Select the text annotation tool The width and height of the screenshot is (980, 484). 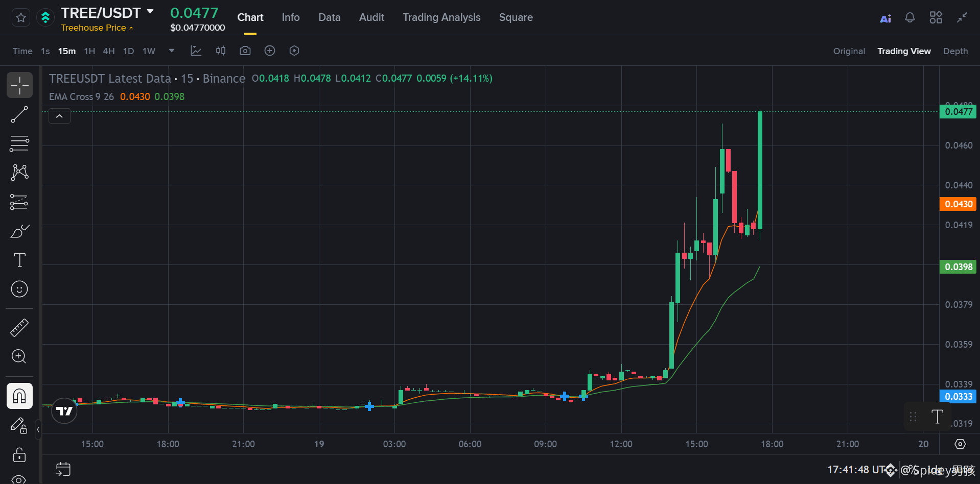click(x=19, y=260)
